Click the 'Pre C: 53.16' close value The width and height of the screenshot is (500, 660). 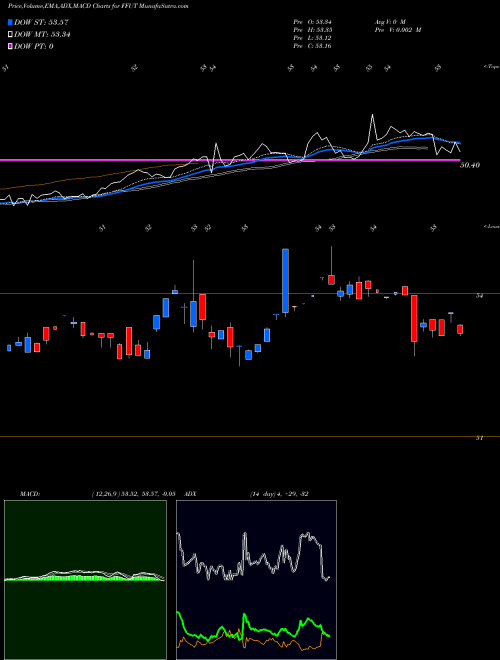312,46
